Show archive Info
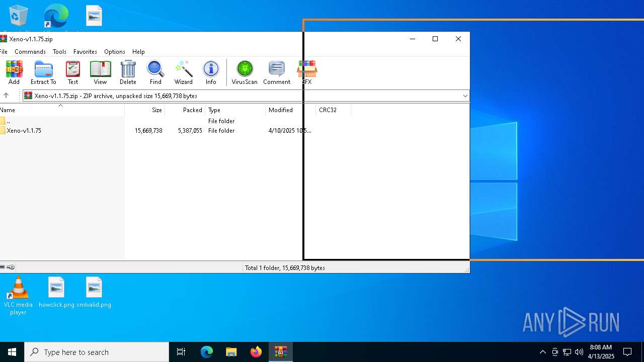Screen dimensions: 644x362 [x=211, y=72]
